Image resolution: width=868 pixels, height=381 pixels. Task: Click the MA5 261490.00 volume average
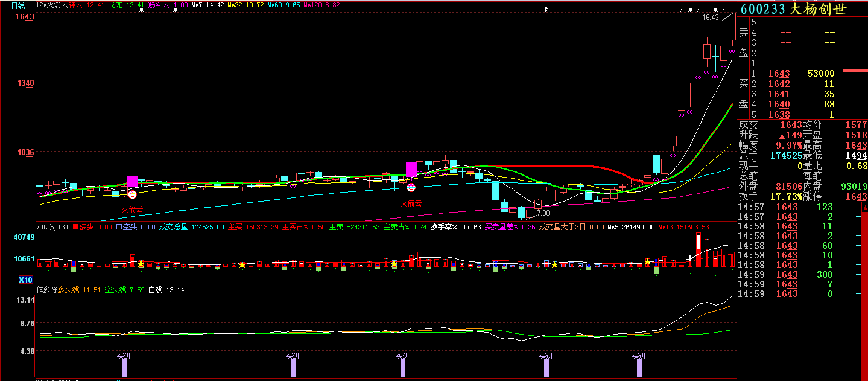click(x=631, y=227)
